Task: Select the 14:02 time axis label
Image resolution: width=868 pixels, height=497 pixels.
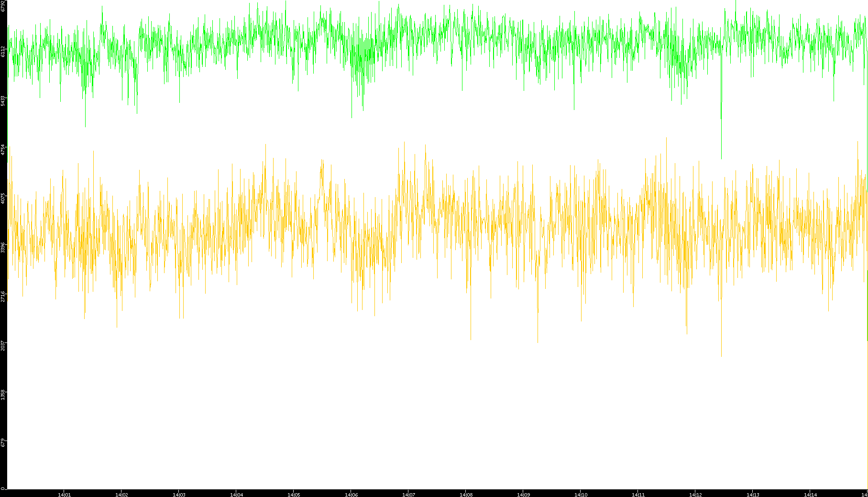Action: (x=121, y=495)
